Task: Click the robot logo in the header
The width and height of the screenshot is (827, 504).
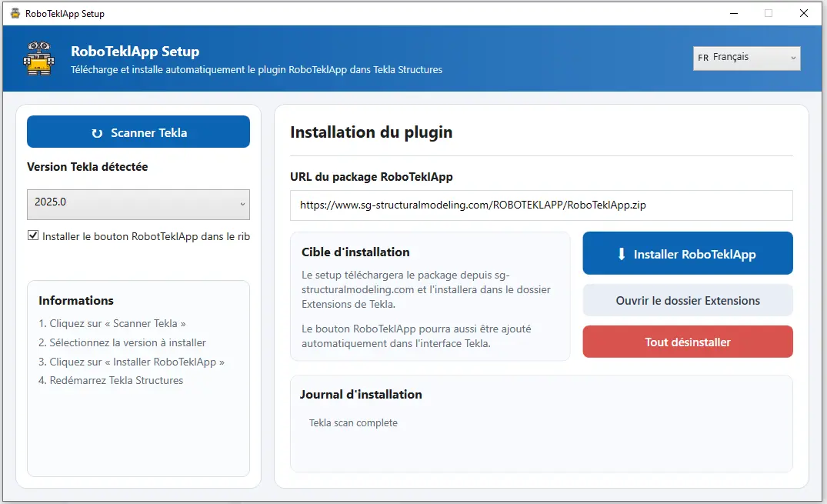Action: [x=38, y=58]
